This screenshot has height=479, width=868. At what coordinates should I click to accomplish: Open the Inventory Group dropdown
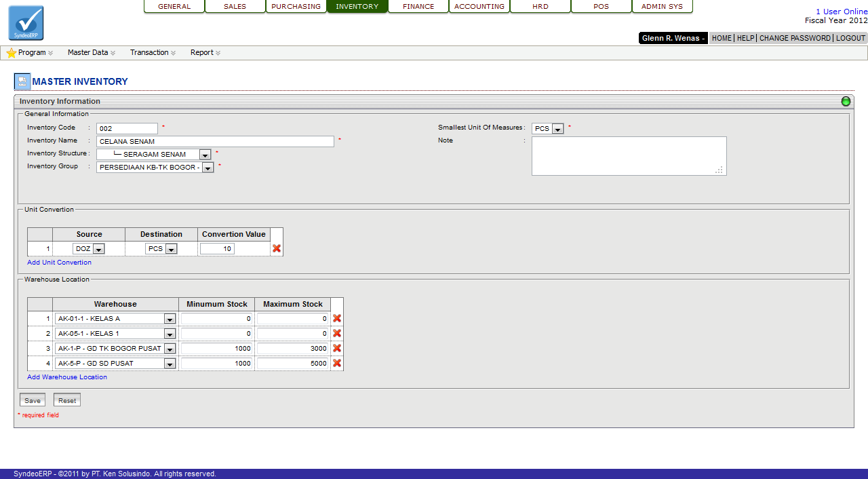coord(208,168)
